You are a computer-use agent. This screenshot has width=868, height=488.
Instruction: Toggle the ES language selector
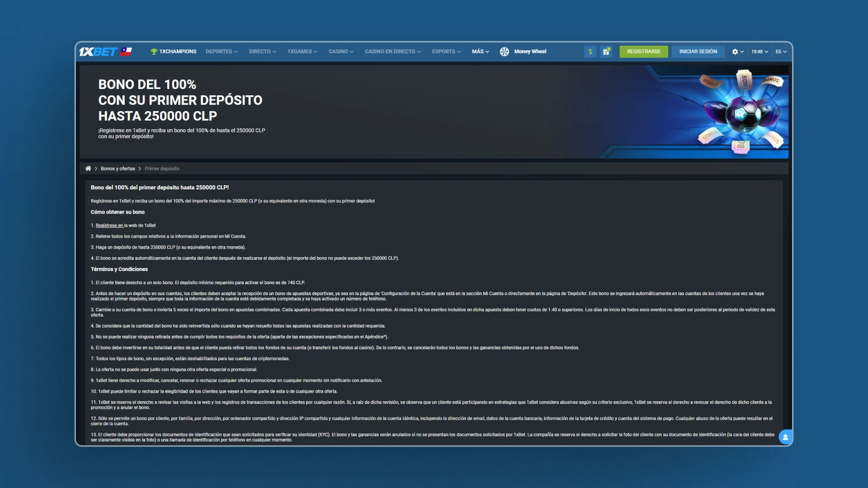tap(780, 51)
